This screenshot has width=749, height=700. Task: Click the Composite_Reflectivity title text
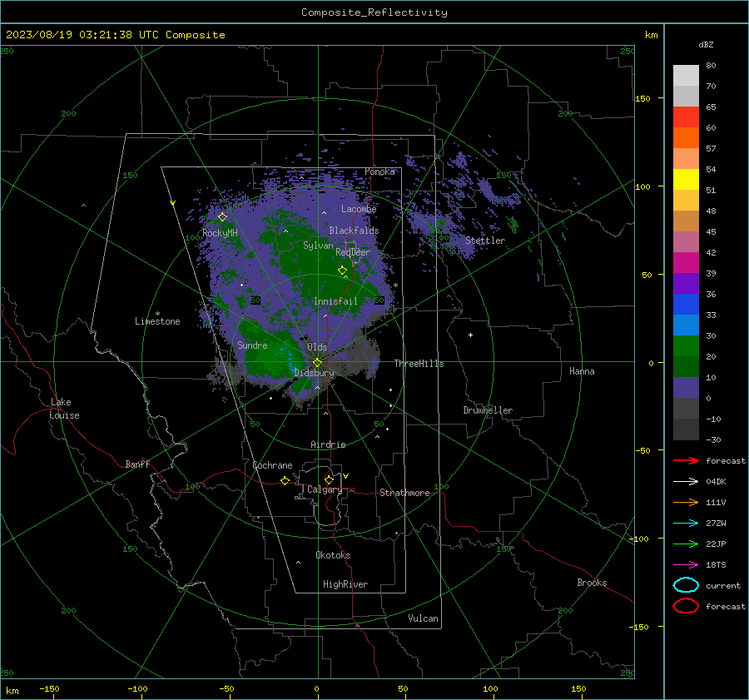click(x=374, y=12)
